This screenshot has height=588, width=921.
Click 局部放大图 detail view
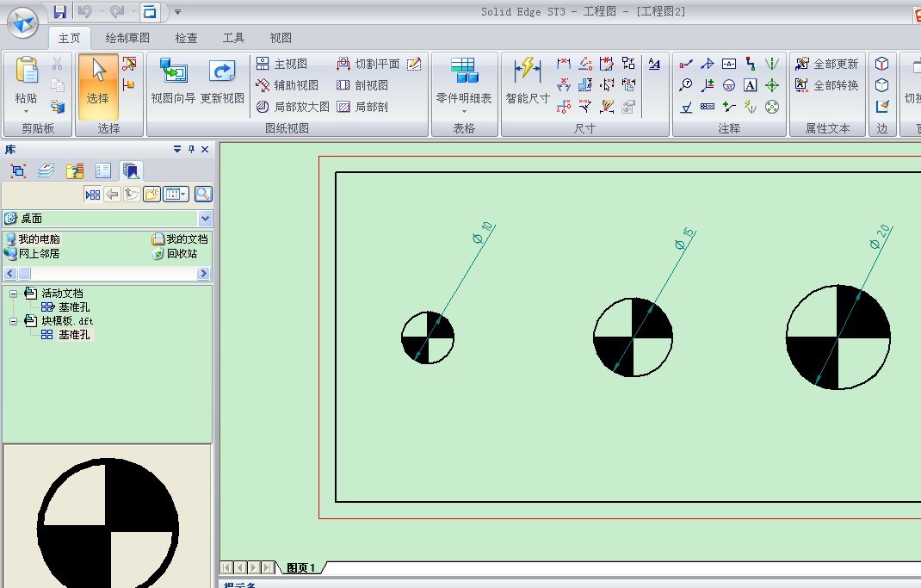coord(293,107)
